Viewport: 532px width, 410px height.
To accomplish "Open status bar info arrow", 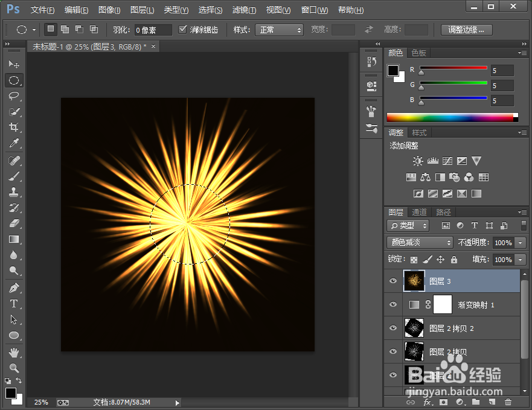I will (x=177, y=403).
